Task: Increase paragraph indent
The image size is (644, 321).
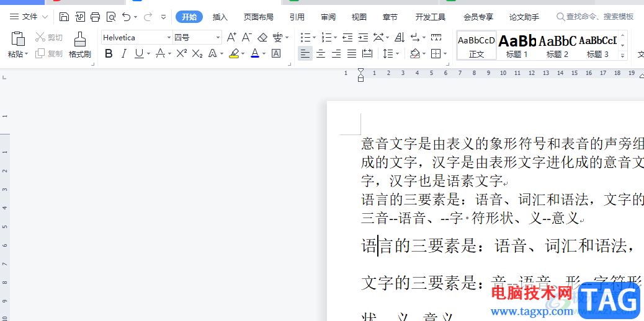Action: coord(363,38)
